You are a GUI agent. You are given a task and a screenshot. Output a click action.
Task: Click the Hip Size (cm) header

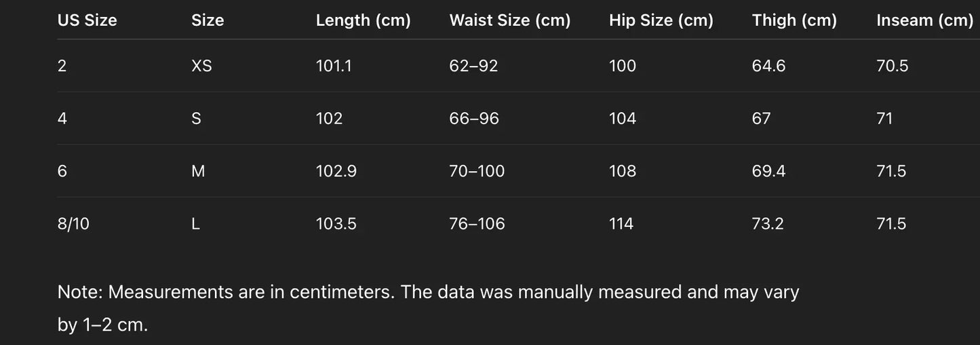[661, 20]
